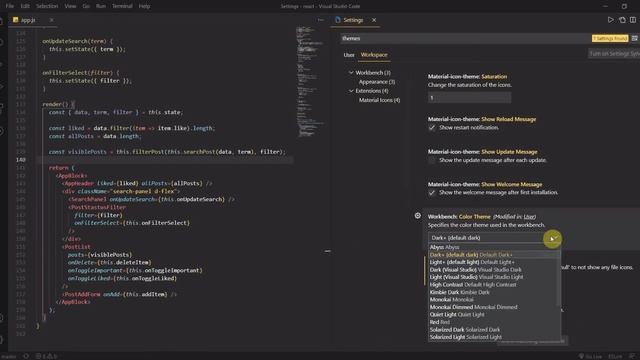Maximize the VS Code window
640x360 pixels.
point(624,6)
